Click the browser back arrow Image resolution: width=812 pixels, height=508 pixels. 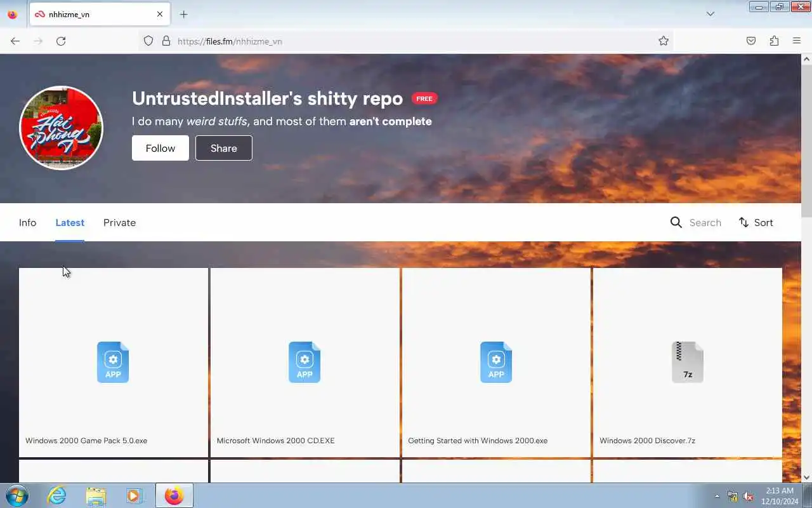[x=15, y=41]
